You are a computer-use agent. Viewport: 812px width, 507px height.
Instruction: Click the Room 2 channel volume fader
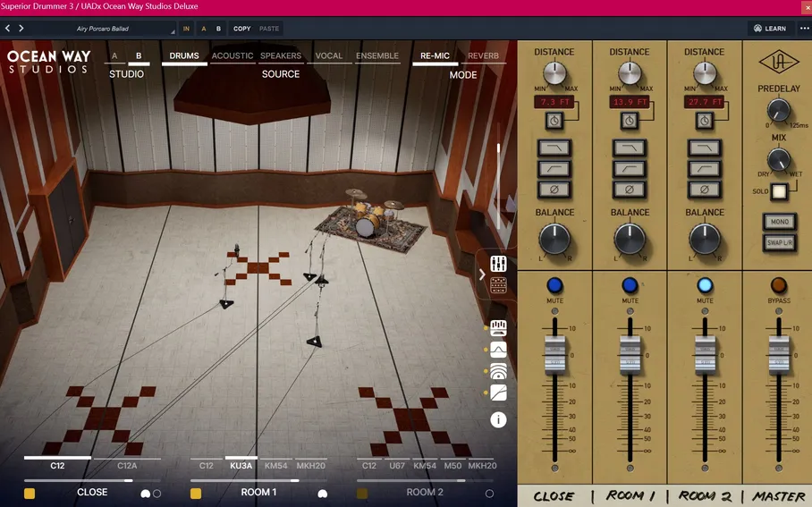(x=705, y=354)
